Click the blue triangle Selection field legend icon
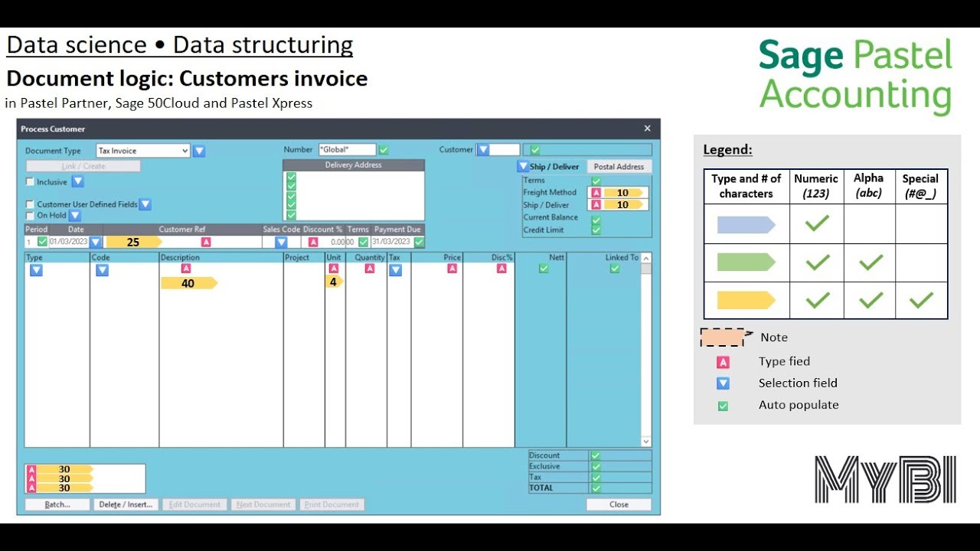Viewport: 980px width, 551px height. point(723,383)
